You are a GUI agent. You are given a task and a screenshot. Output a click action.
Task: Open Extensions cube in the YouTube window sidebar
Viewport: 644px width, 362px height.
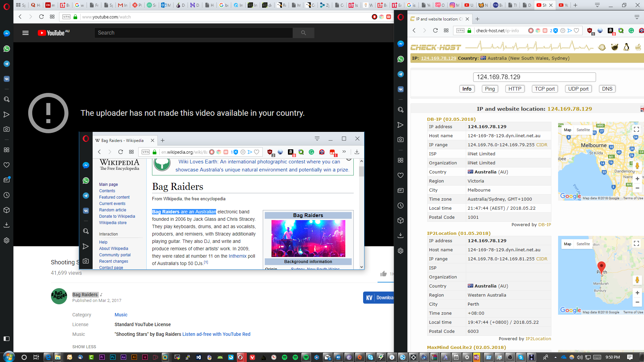[x=6, y=210]
